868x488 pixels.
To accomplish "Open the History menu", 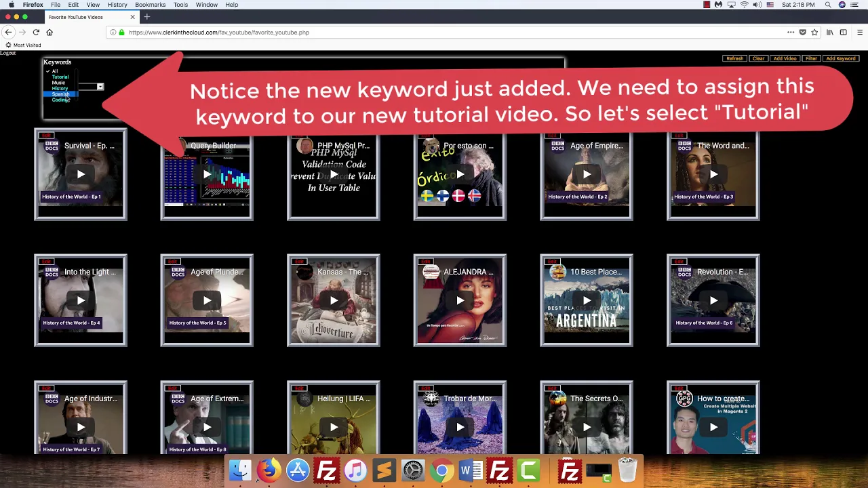I will click(x=117, y=5).
